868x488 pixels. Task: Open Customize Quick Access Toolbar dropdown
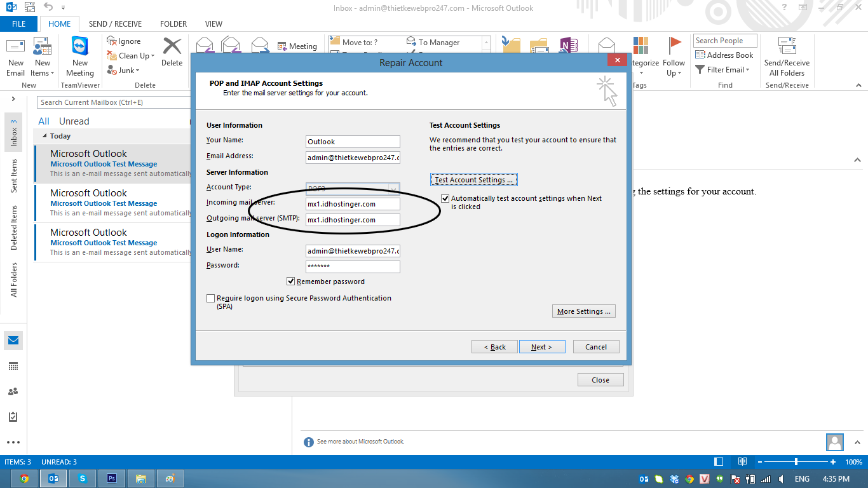coord(64,8)
